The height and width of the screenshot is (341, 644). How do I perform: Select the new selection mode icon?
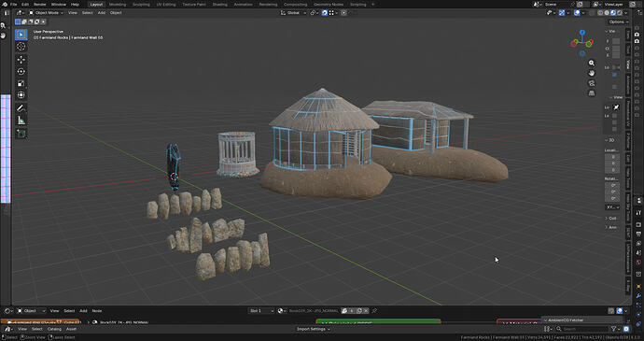coord(18,21)
